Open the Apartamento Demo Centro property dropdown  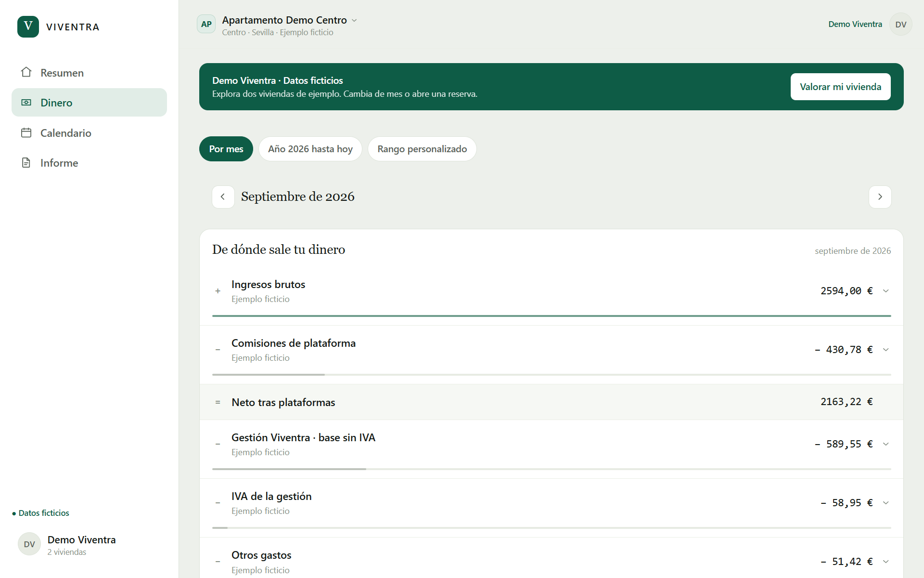tap(289, 20)
